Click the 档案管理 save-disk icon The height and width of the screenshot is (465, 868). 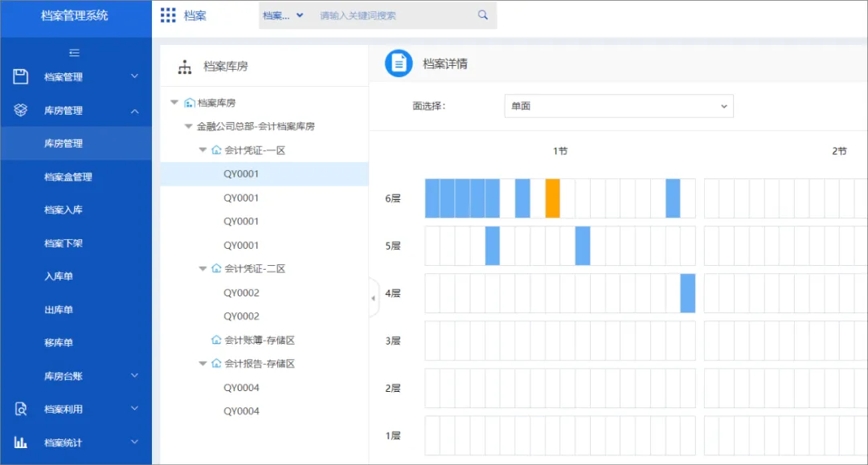click(x=20, y=76)
